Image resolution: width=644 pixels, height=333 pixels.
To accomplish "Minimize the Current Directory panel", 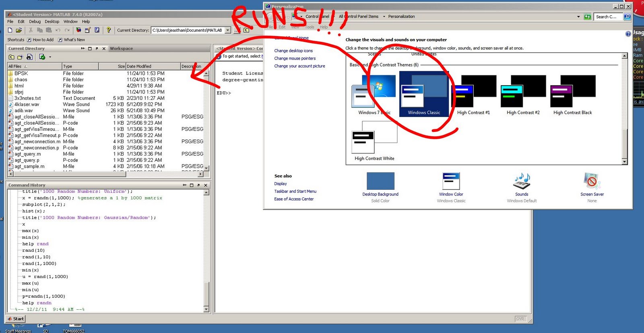I will tap(83, 49).
